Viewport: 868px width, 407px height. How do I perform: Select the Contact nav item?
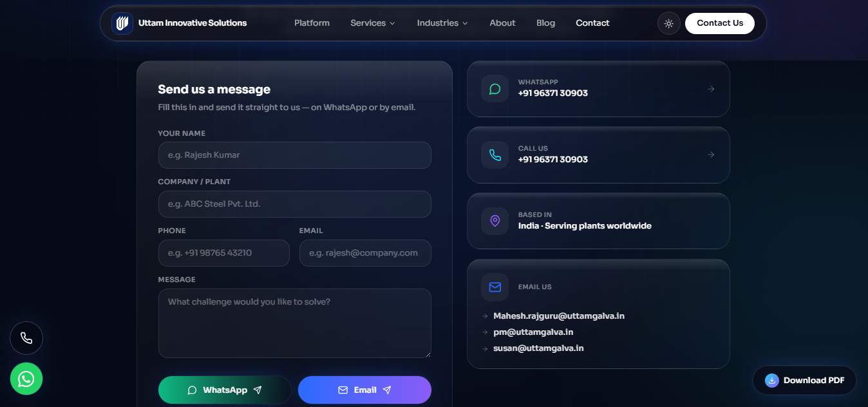(x=592, y=23)
